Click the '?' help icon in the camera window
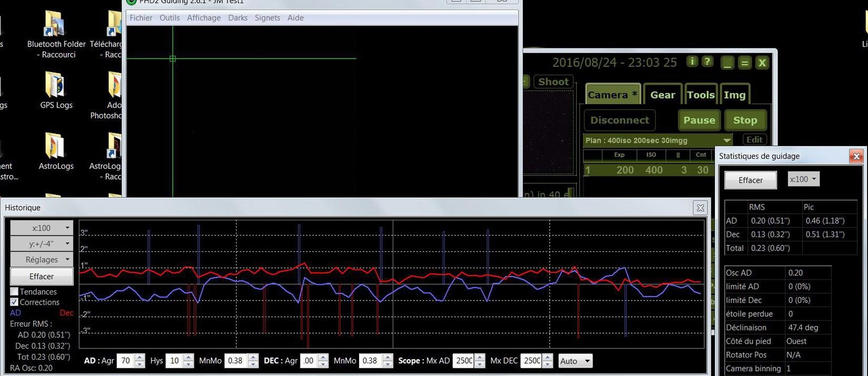Image resolution: width=868 pixels, height=376 pixels. 707,61
